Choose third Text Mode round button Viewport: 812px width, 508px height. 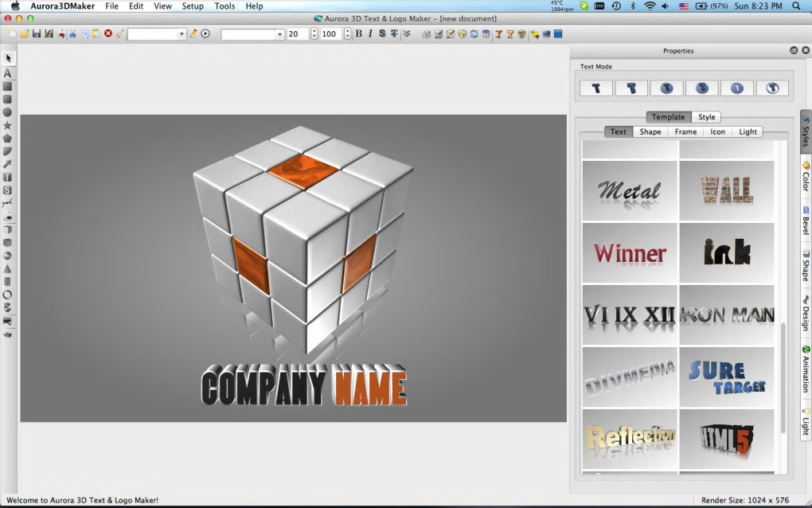[666, 88]
